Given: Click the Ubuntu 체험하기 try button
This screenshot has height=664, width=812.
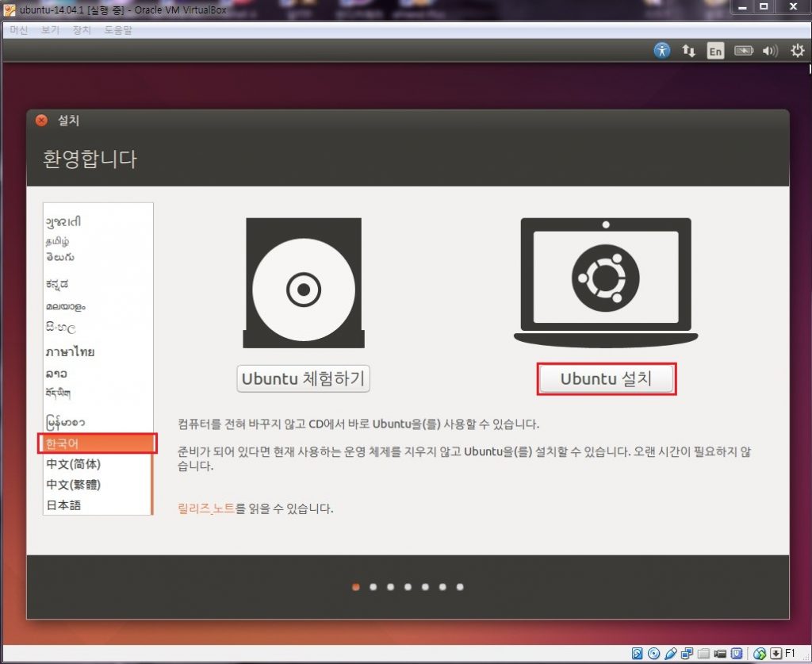Looking at the screenshot, I should [x=304, y=379].
